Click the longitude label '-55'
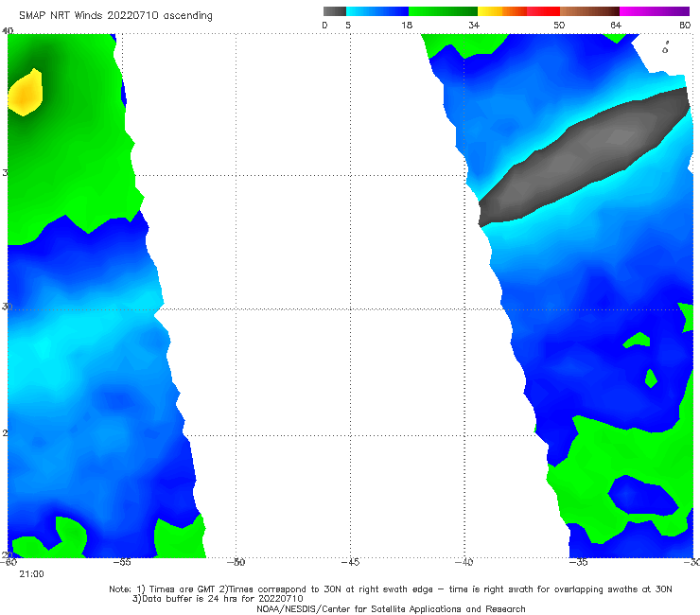This screenshot has height=615, width=700. click(x=122, y=562)
